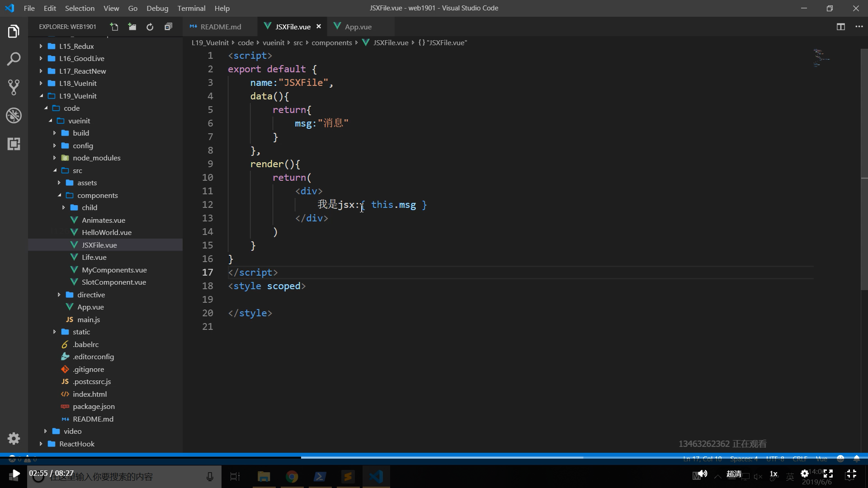
Task: Open the Search view in activity bar
Action: coord(14,59)
